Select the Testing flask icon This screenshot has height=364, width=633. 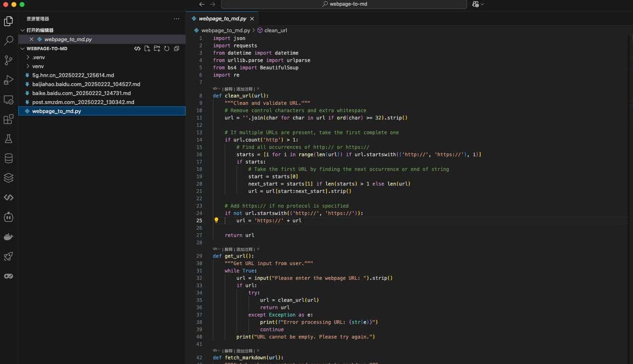[8, 139]
